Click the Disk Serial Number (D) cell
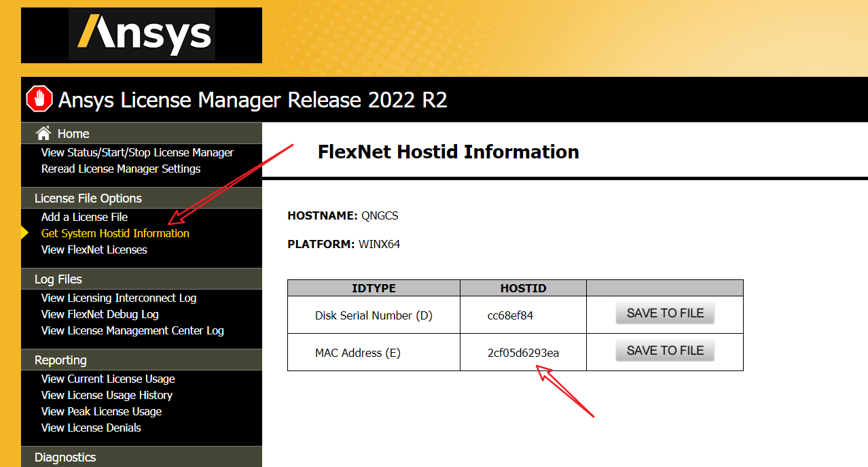The height and width of the screenshot is (467, 868). (x=374, y=315)
